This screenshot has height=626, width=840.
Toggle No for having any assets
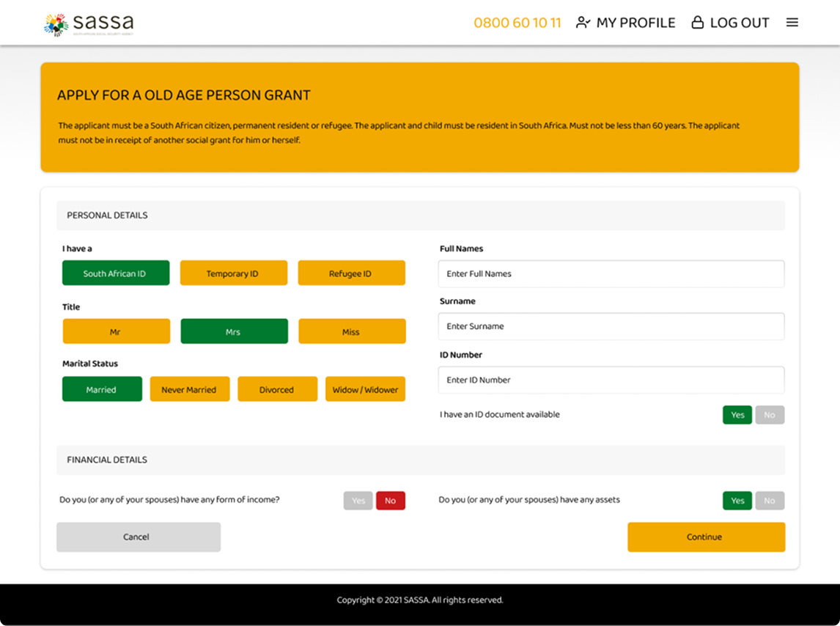tap(769, 501)
